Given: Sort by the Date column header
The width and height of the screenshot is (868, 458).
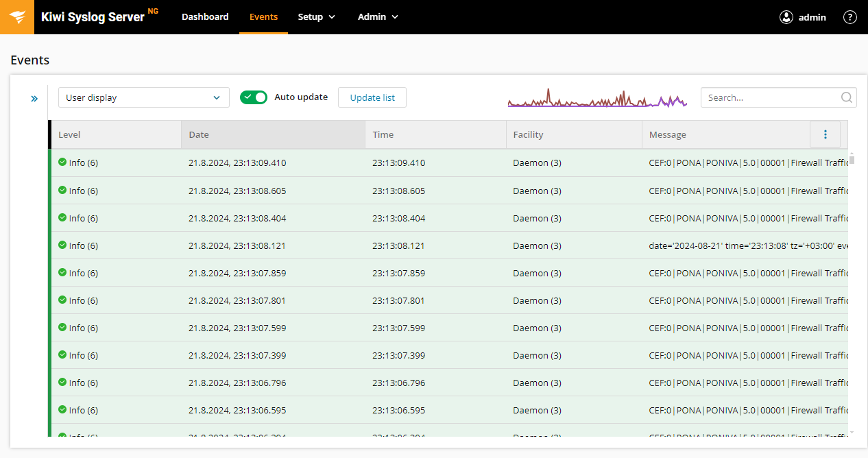Looking at the screenshot, I should click(274, 134).
